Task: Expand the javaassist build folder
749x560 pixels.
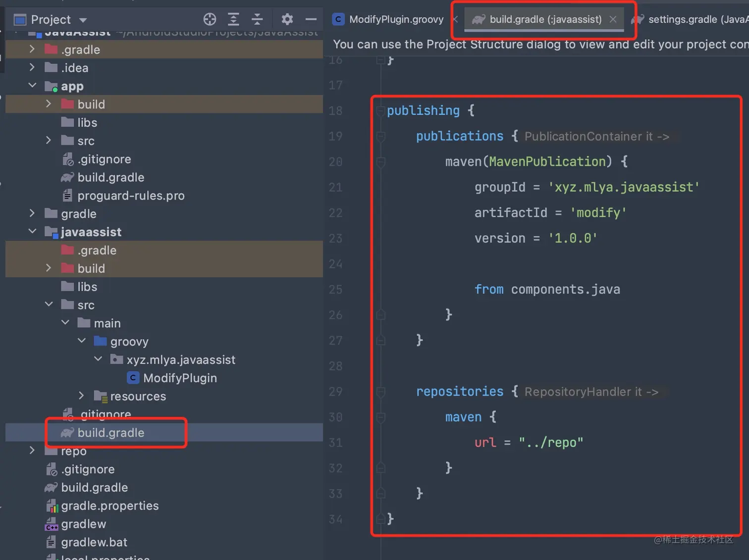Action: point(49,268)
